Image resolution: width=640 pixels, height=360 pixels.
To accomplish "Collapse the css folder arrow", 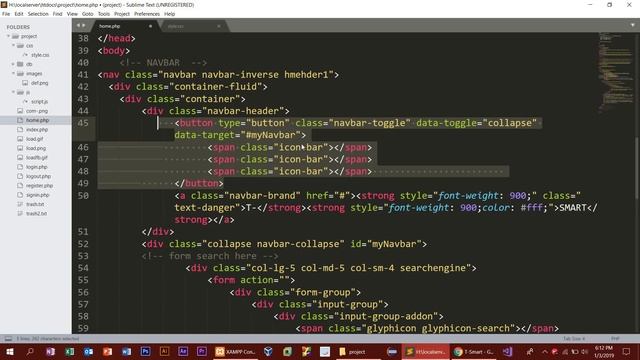I will coord(13,45).
